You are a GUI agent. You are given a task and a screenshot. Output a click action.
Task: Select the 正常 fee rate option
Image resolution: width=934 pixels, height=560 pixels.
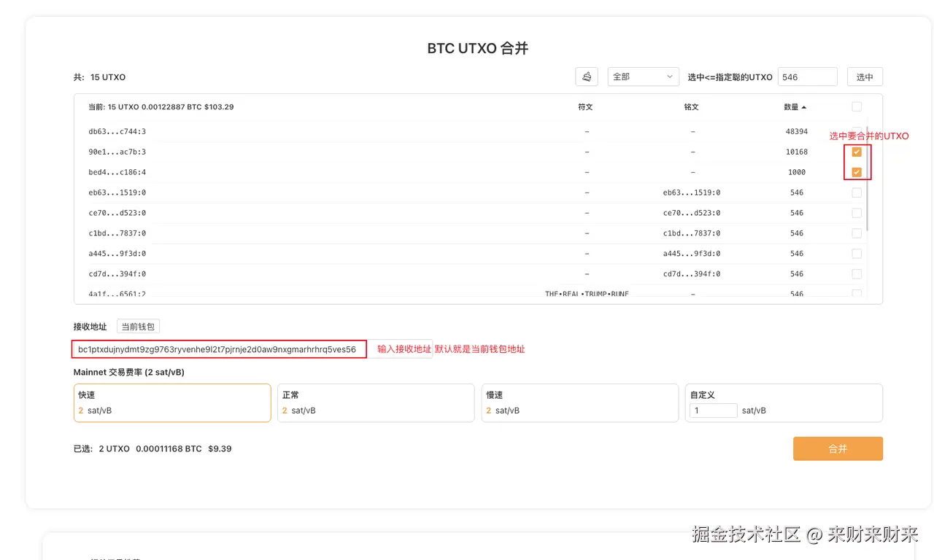(x=376, y=402)
